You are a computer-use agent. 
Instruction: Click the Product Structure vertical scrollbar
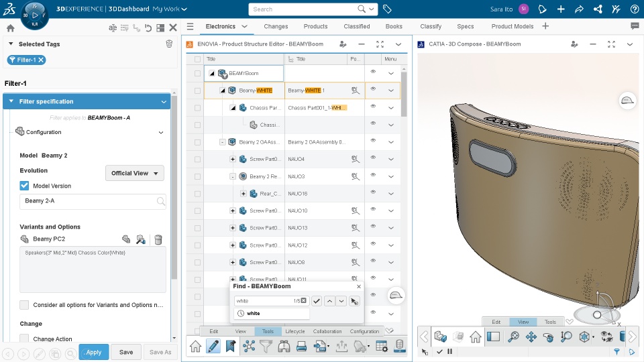pos(404,95)
